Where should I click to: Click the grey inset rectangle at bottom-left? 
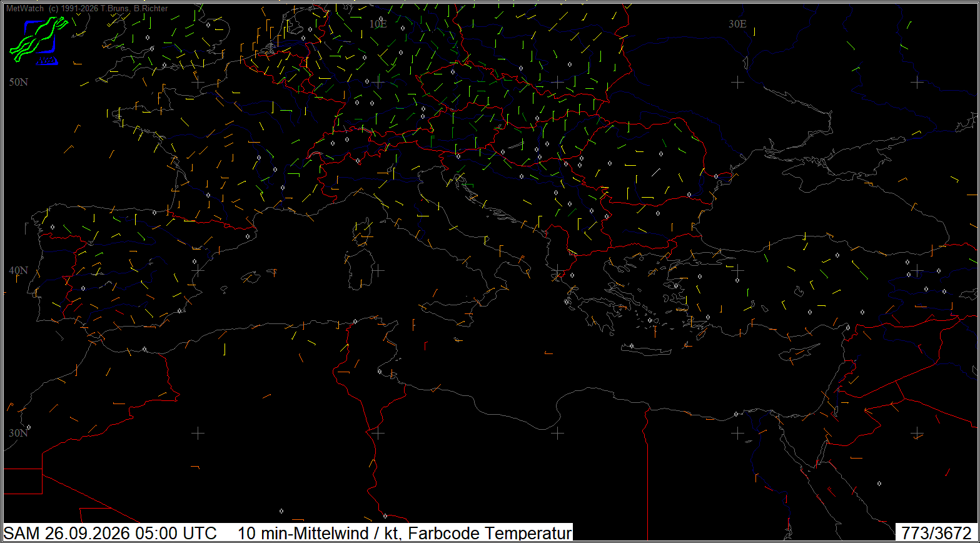pyautogui.click(x=23, y=480)
